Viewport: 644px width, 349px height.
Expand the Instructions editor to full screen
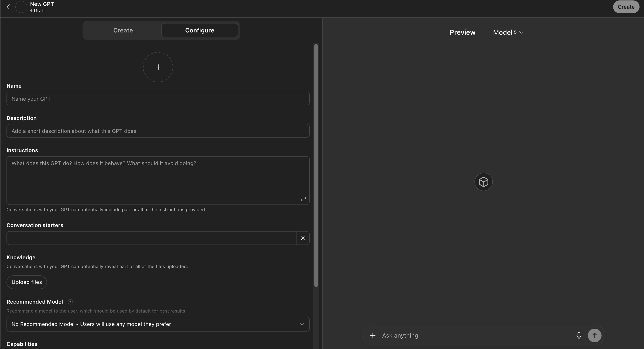click(x=303, y=199)
